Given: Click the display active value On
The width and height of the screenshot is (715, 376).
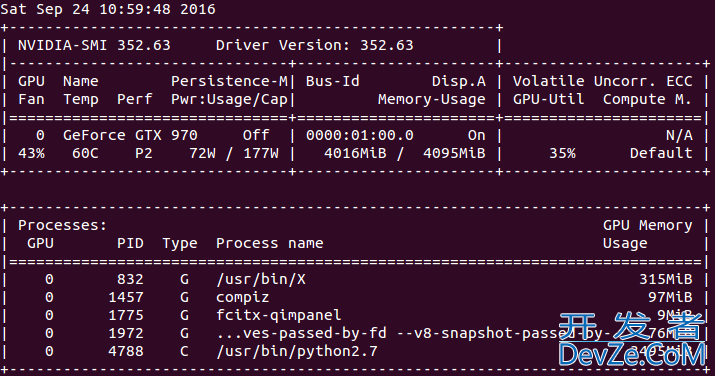Looking at the screenshot, I should pos(477,135).
